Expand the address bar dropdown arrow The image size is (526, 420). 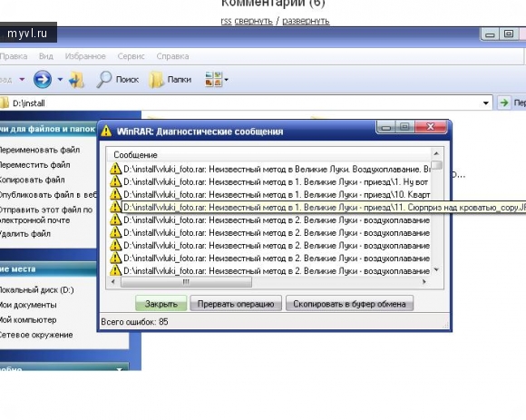[486, 103]
